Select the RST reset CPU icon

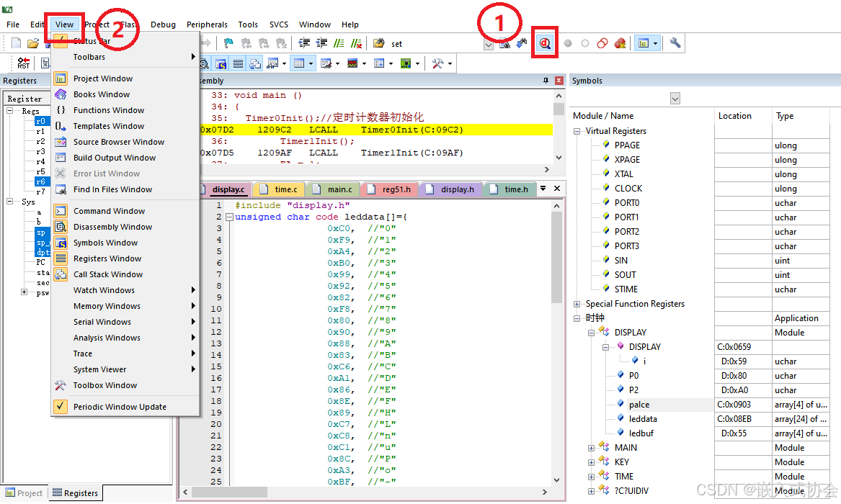22,63
